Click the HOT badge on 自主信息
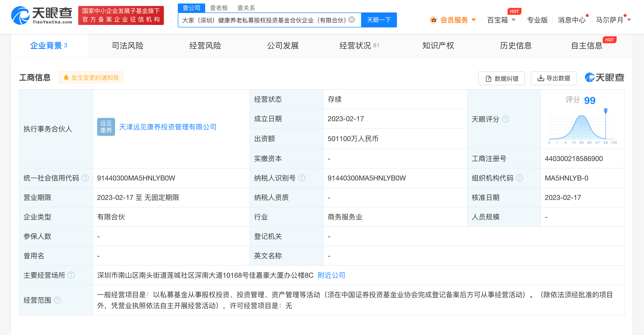This screenshot has width=644, height=335. [x=609, y=40]
